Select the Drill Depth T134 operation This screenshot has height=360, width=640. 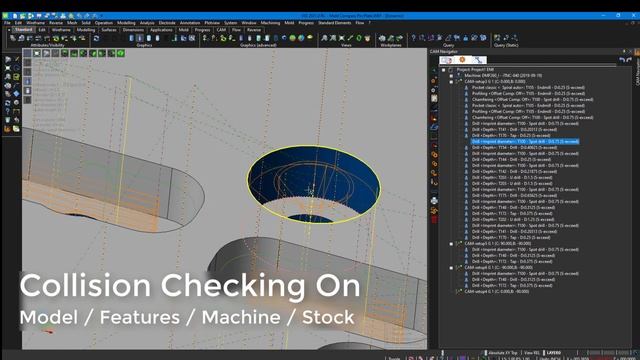tap(514, 148)
